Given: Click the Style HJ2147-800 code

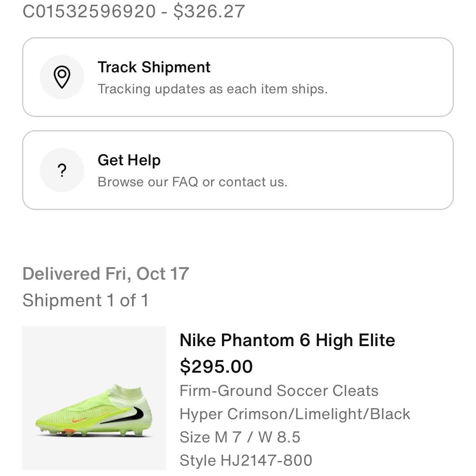Looking at the screenshot, I should pos(246,461).
